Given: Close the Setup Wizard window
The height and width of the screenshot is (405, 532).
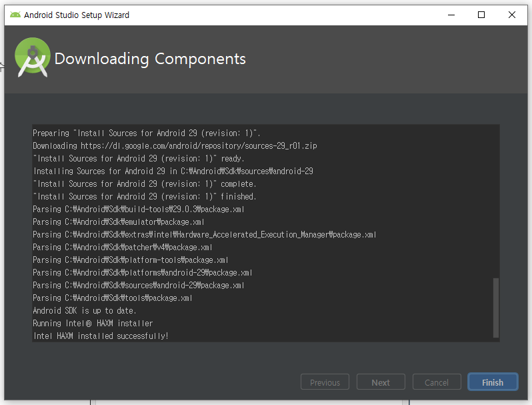Looking at the screenshot, I should pyautogui.click(x=512, y=15).
